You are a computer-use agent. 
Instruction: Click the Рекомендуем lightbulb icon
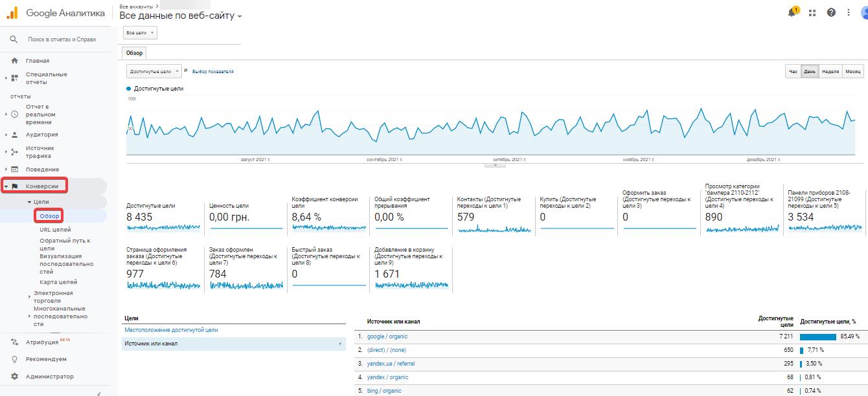pyautogui.click(x=15, y=359)
